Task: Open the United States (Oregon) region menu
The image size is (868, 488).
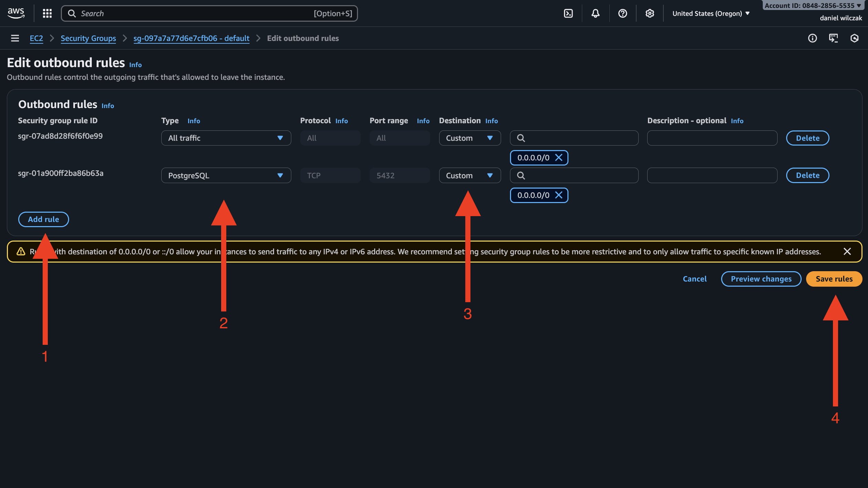Action: 710,13
